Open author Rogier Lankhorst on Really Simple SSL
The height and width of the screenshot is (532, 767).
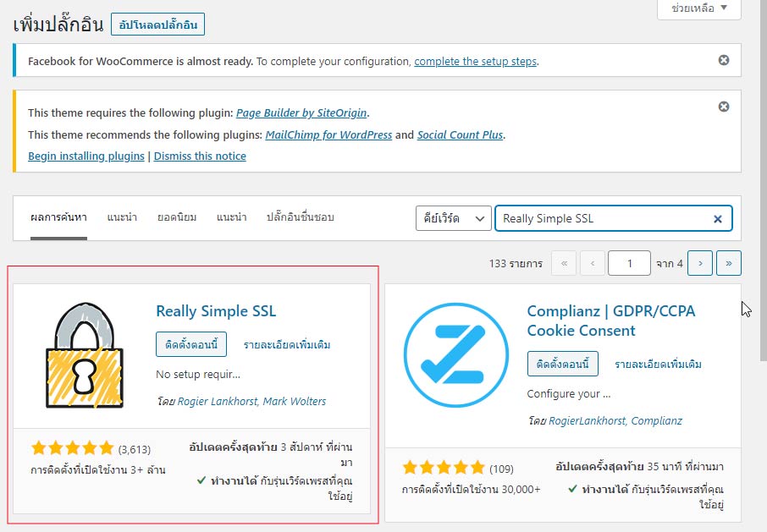pyautogui.click(x=218, y=402)
